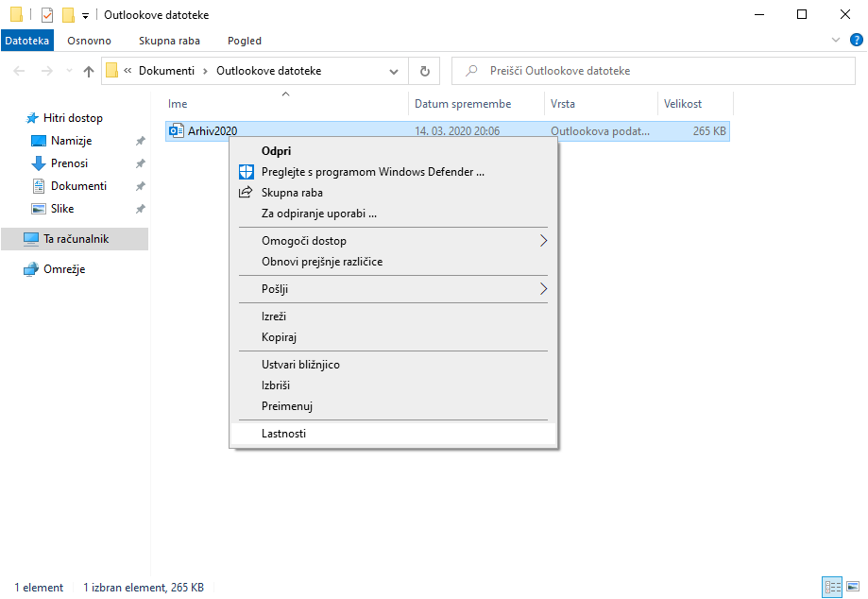Choose Preimenuj in the context menu
Viewport: 868px width, 599px height.
pyautogui.click(x=393, y=406)
